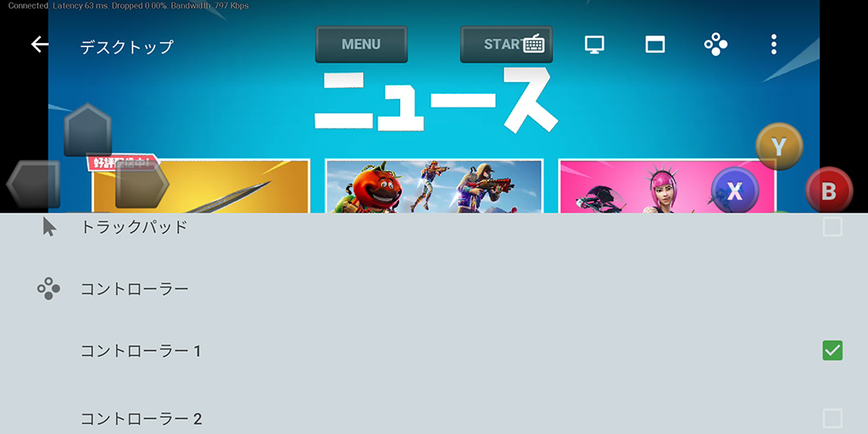Check the コントローラー 2 checkbox
Image resolution: width=868 pixels, height=434 pixels.
point(832,419)
